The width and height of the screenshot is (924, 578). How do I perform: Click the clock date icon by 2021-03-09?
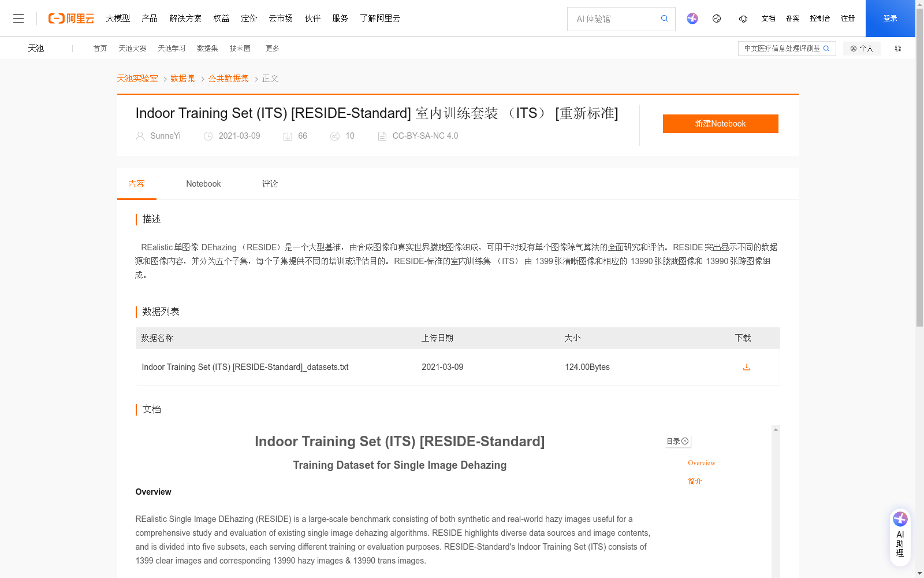[208, 136]
